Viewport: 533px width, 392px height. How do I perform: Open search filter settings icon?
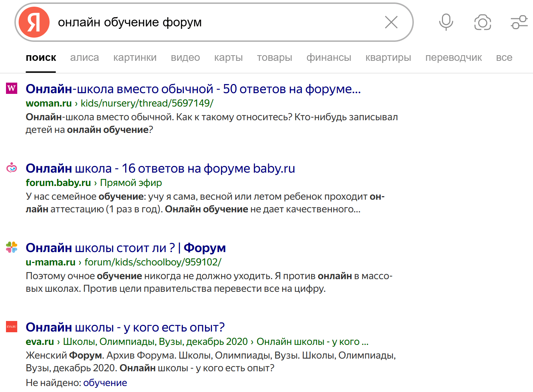519,22
